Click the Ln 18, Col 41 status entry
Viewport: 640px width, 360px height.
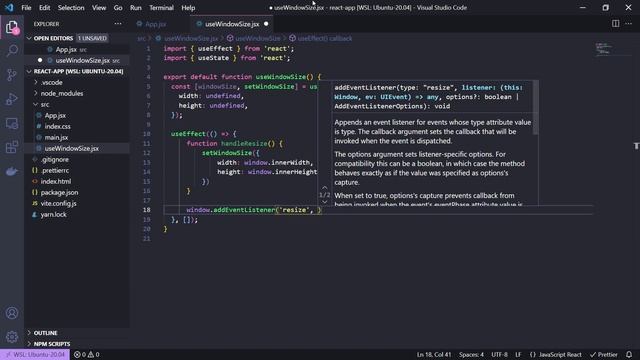434,354
